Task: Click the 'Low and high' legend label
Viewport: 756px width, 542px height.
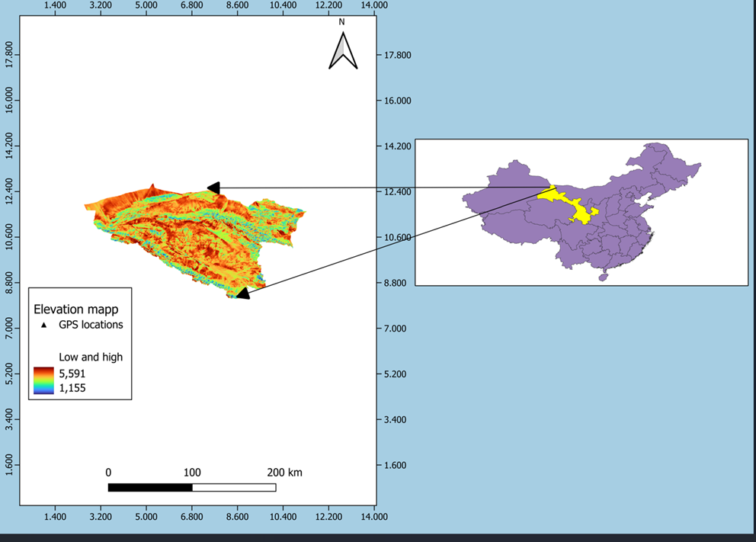Action: pos(91,357)
